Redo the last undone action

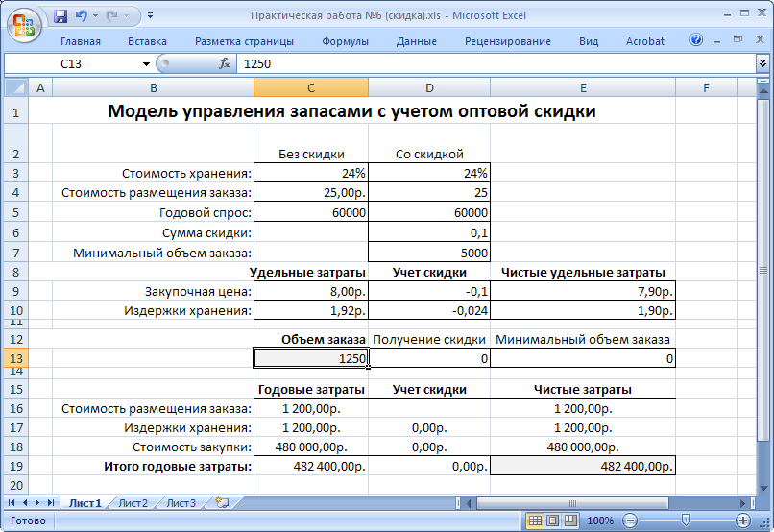pos(112,16)
